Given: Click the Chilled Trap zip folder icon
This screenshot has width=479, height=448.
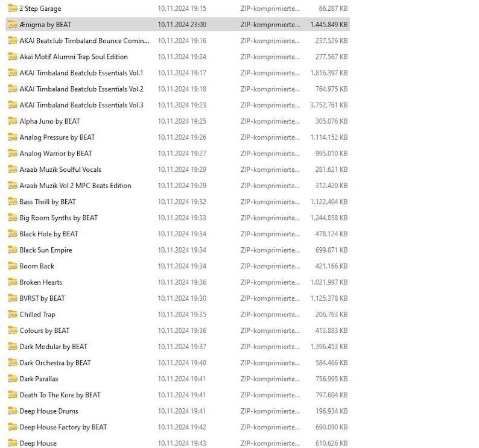Looking at the screenshot, I should point(13,315).
